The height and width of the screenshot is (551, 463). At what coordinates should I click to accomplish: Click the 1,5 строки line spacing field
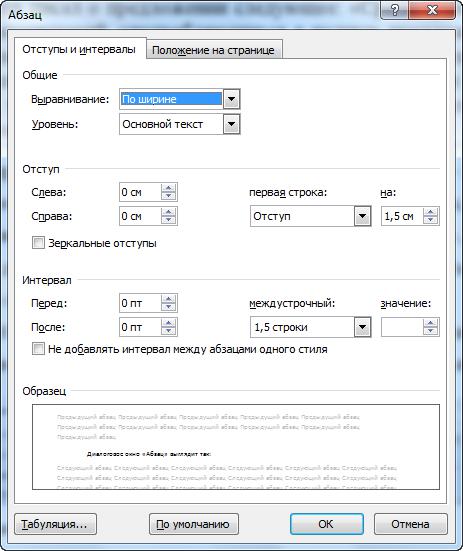click(302, 327)
